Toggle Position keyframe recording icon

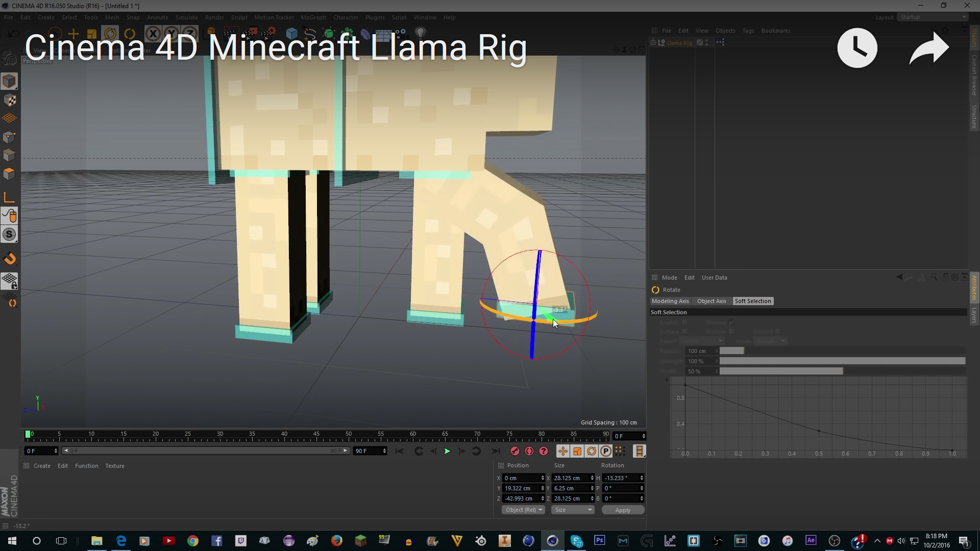tap(562, 451)
